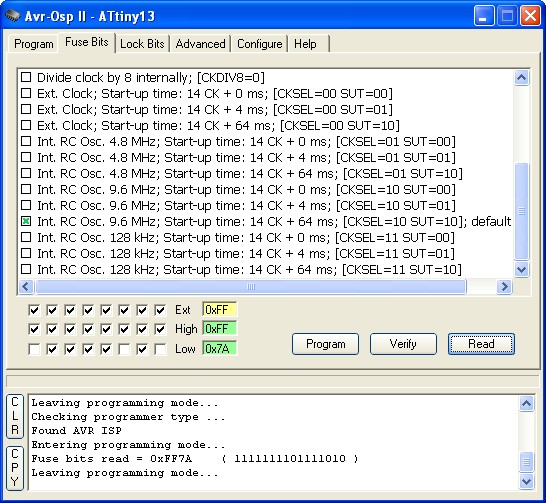Click log line 'Found AVR ISP'
Image resolution: width=546 pixels, height=503 pixels.
click(77, 431)
